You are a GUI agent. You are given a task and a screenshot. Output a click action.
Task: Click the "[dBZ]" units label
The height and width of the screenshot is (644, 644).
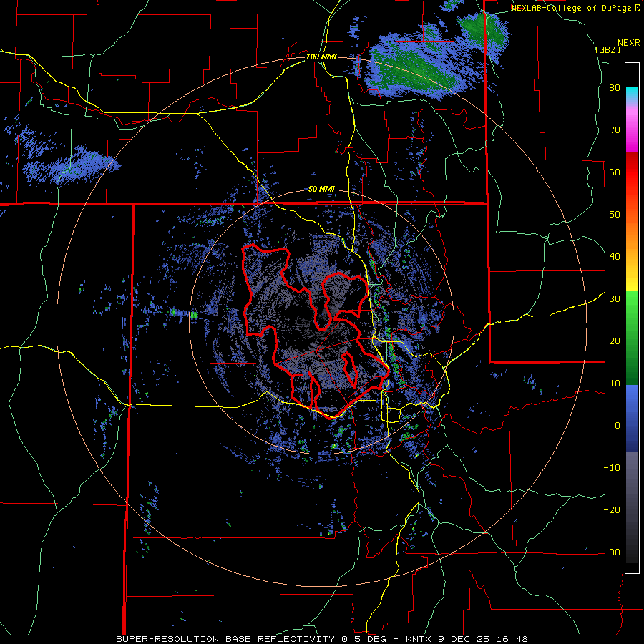pyautogui.click(x=608, y=49)
